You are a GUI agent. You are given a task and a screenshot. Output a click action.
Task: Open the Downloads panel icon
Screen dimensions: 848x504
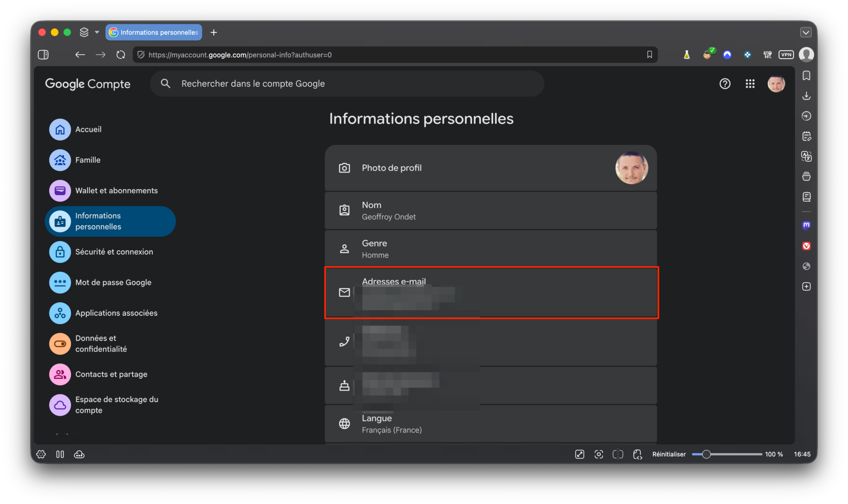click(x=806, y=96)
